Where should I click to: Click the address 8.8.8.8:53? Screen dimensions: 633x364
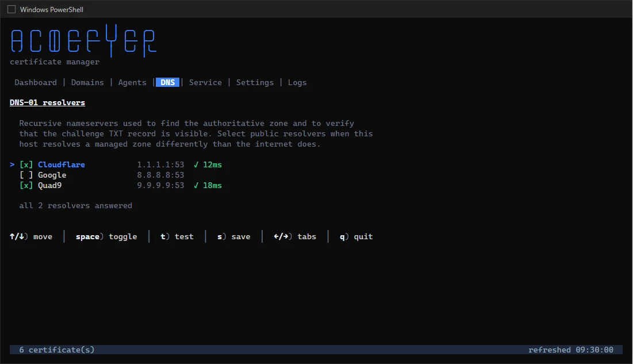160,175
